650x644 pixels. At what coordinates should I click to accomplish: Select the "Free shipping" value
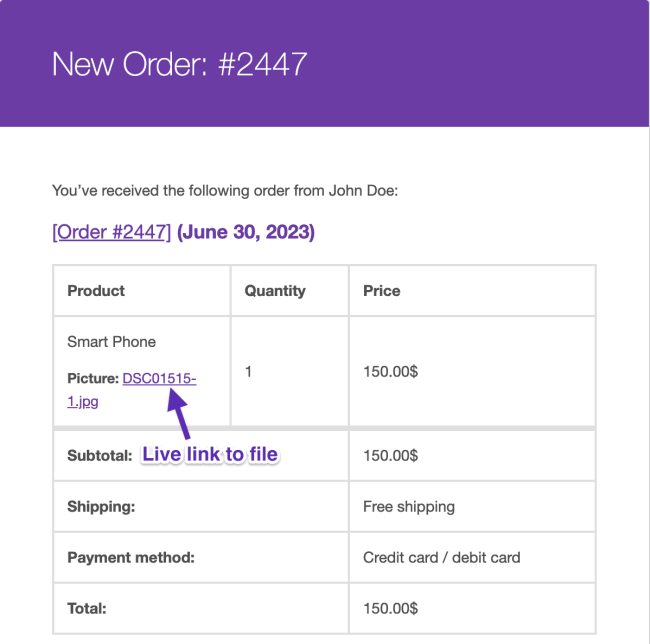pyautogui.click(x=408, y=506)
